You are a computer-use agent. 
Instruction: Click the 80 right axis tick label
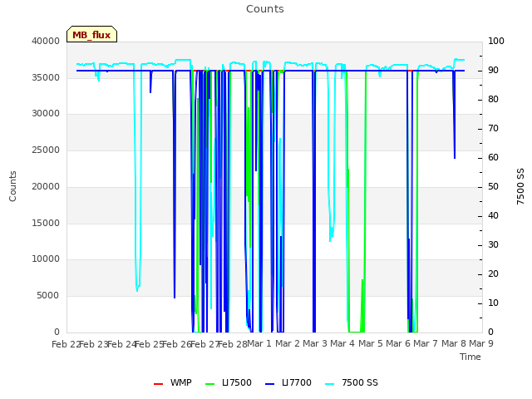[493, 100]
